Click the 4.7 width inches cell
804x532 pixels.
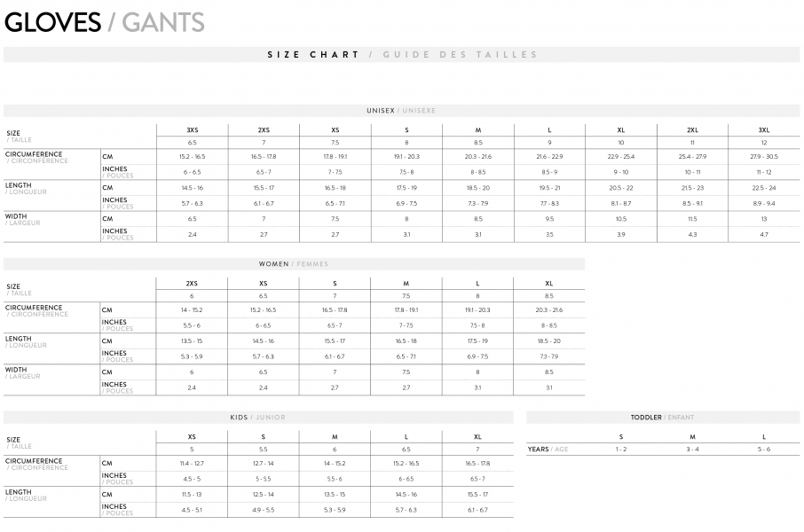[763, 234]
